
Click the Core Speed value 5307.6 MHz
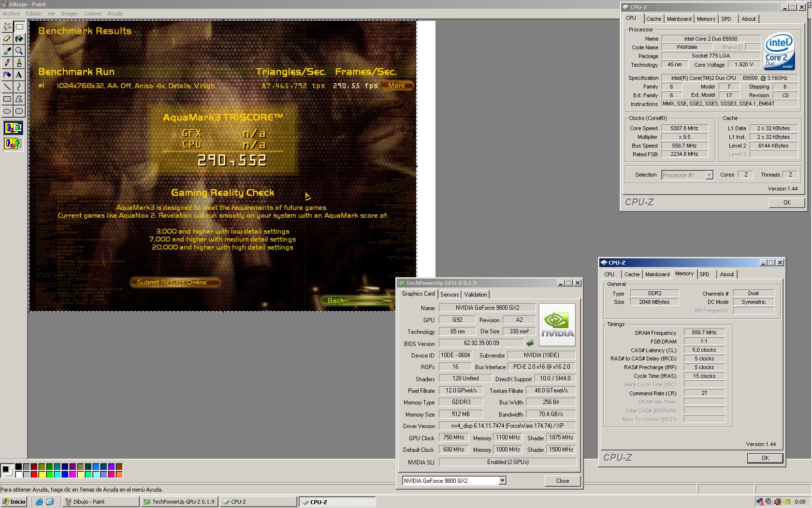(x=684, y=128)
